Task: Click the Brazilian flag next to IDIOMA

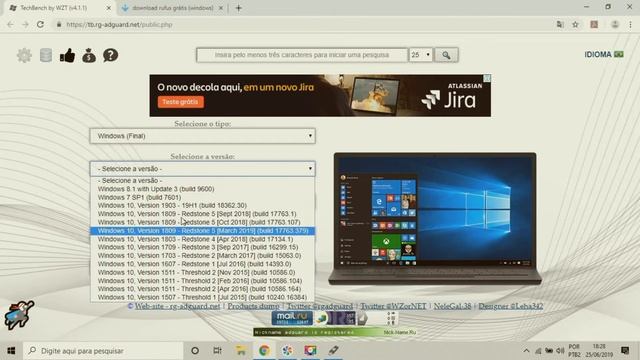Action: pyautogui.click(x=619, y=54)
